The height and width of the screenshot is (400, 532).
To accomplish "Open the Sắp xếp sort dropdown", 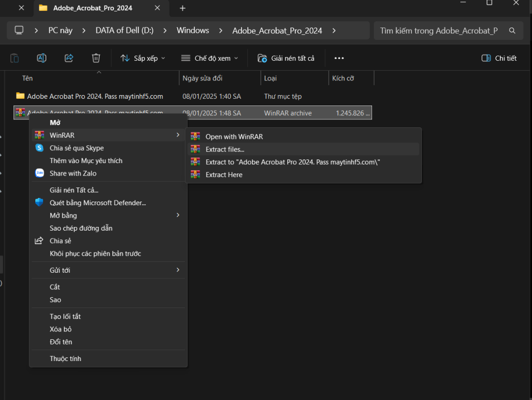I will pos(142,58).
